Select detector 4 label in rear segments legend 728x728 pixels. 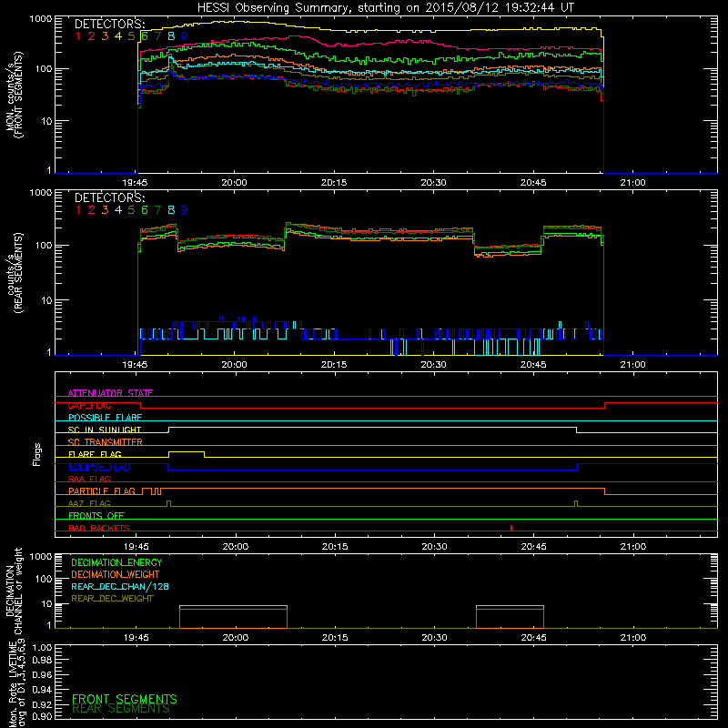pyautogui.click(x=118, y=210)
